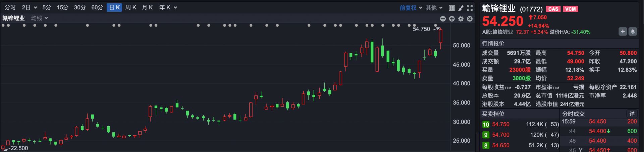
Task: Add stock to watchlist with plus button
Action: click(623, 31)
